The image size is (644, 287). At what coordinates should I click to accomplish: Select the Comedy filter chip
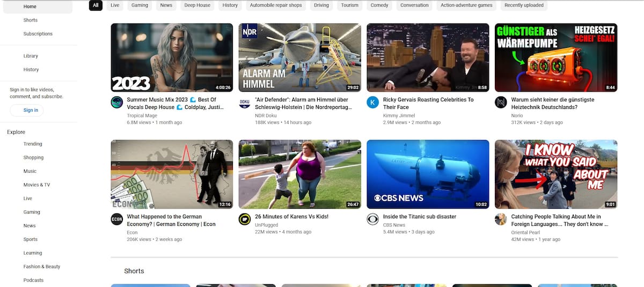379,5
